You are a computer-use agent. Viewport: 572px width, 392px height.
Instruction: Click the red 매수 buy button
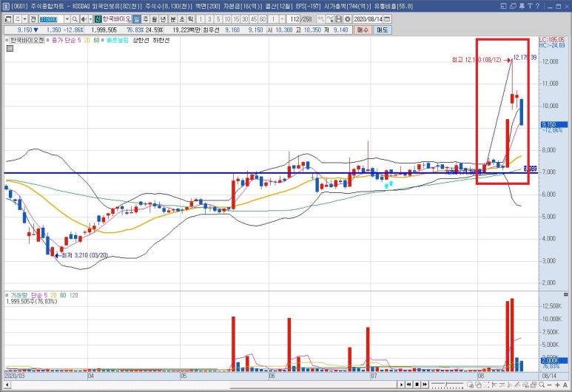point(363,30)
